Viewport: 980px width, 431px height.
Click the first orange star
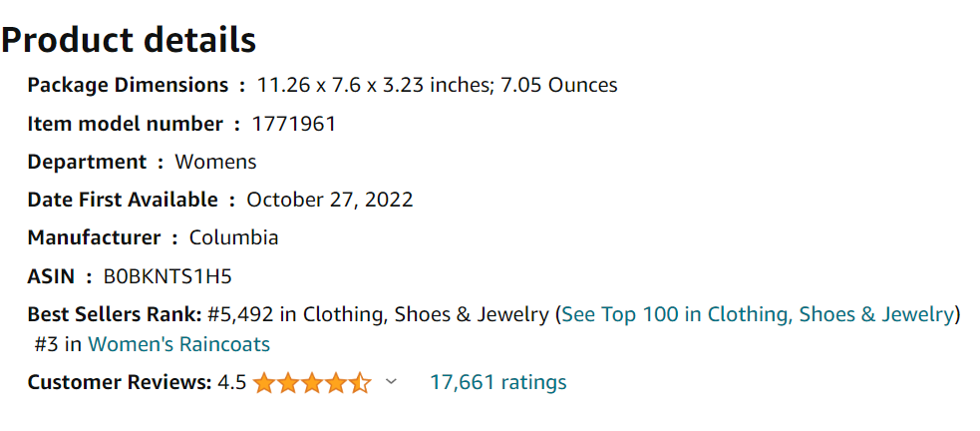264,382
